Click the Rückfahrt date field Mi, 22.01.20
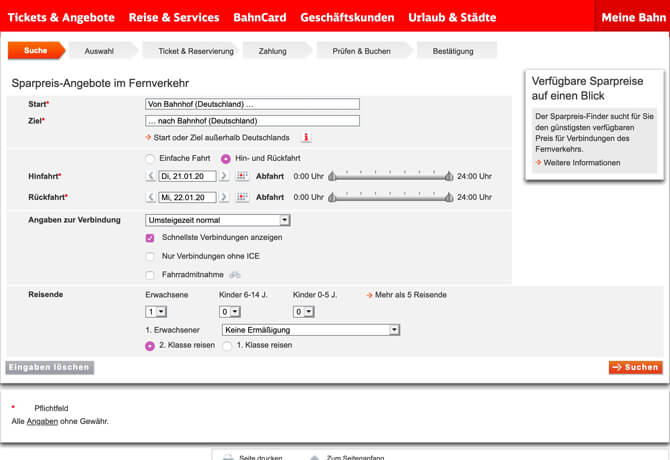 pyautogui.click(x=187, y=197)
